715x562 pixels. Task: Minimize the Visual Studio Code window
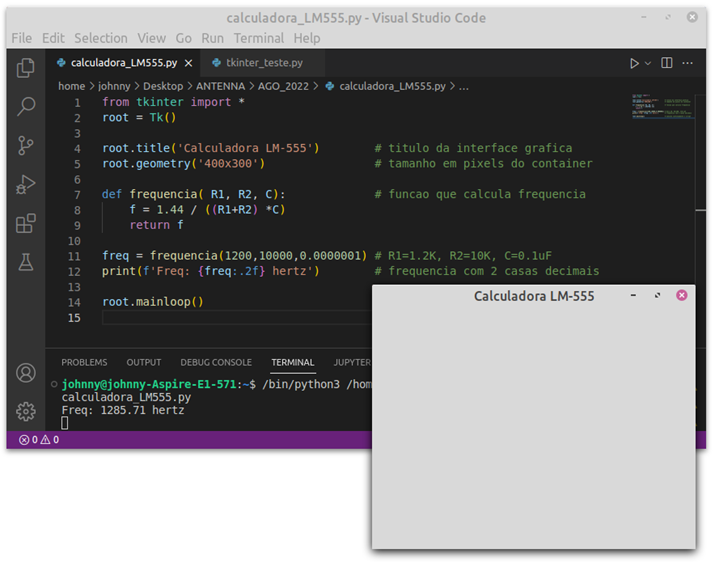643,17
